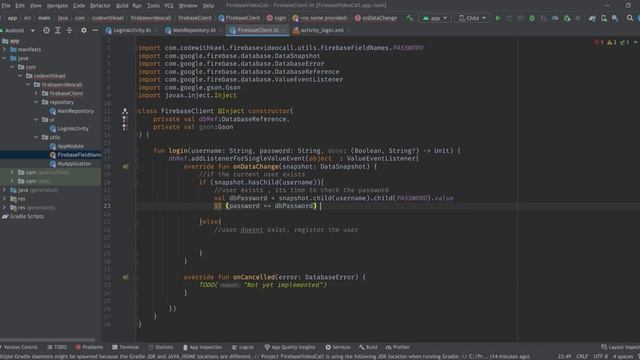Open App Quality Insights tool window
The image size is (640, 360).
click(x=290, y=347)
